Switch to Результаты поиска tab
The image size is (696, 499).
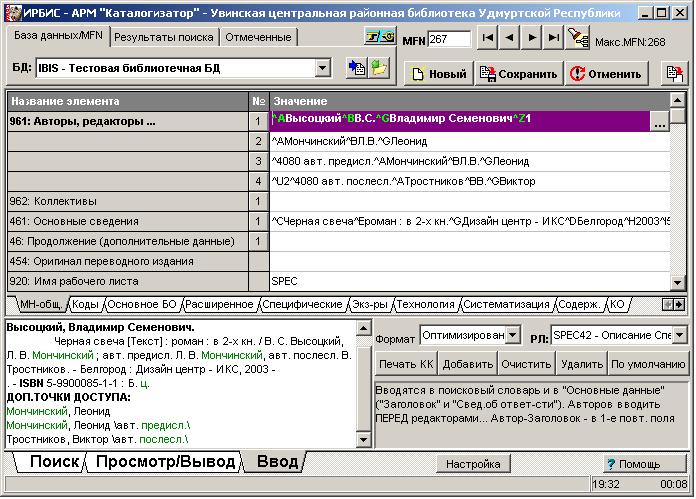[164, 37]
